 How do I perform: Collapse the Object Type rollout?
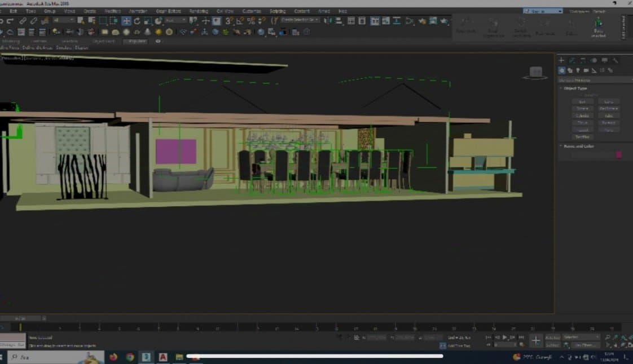tap(574, 88)
